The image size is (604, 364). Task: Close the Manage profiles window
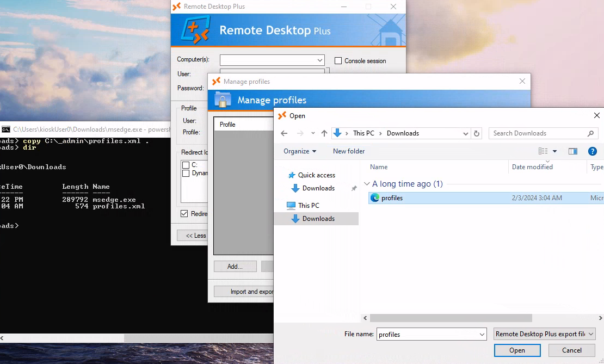click(522, 81)
